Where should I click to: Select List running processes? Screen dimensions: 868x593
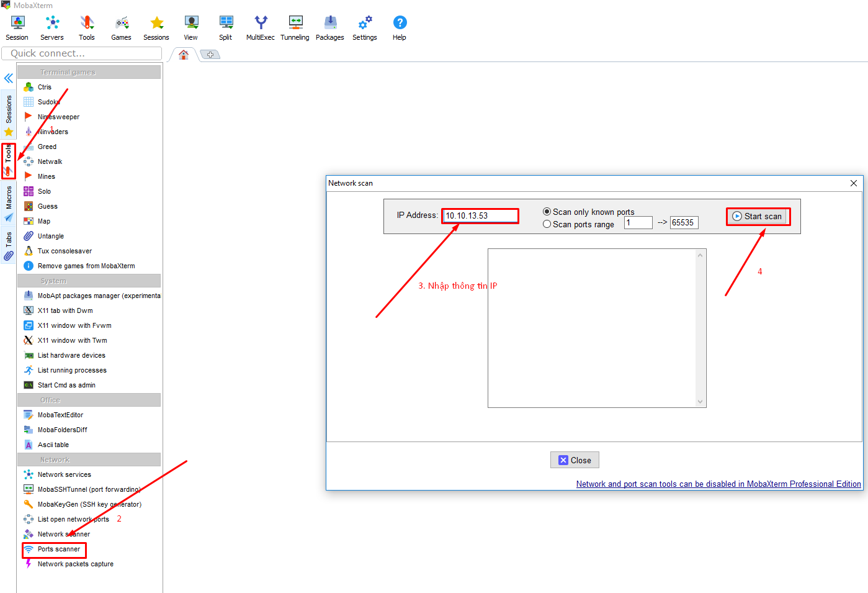click(x=72, y=370)
